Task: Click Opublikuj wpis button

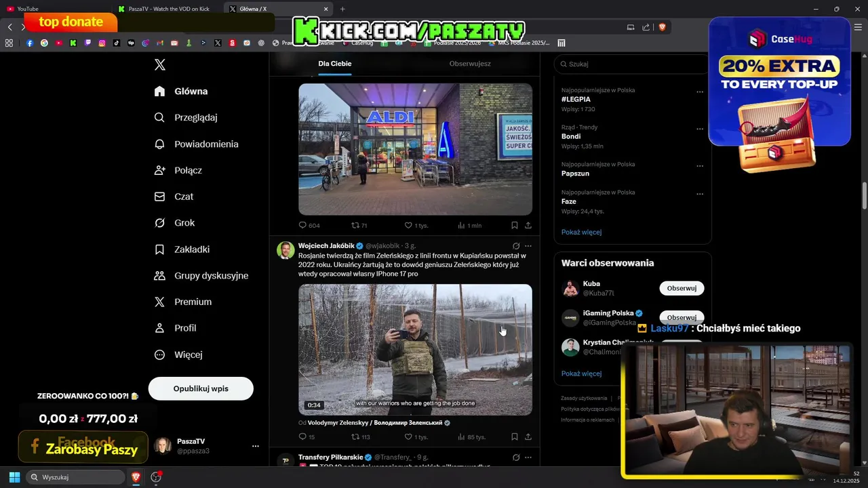Action: (201, 388)
